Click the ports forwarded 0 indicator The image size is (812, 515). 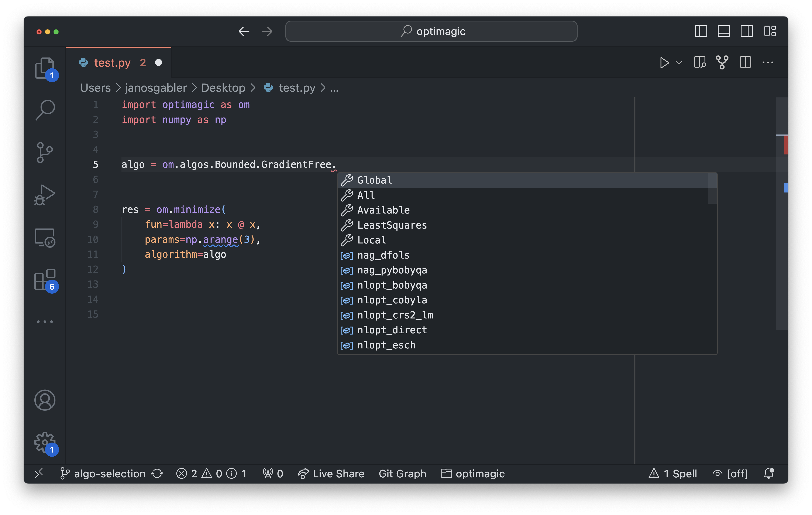click(x=273, y=474)
